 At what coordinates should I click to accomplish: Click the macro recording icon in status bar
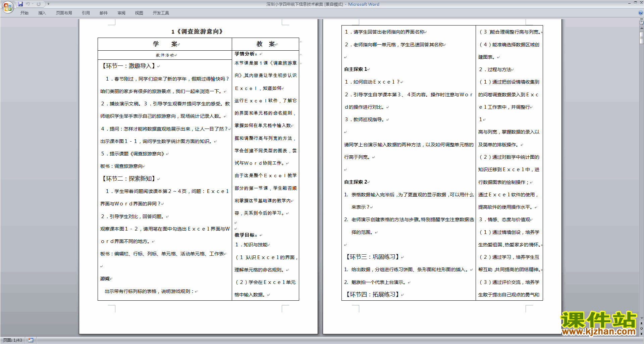pos(31,340)
